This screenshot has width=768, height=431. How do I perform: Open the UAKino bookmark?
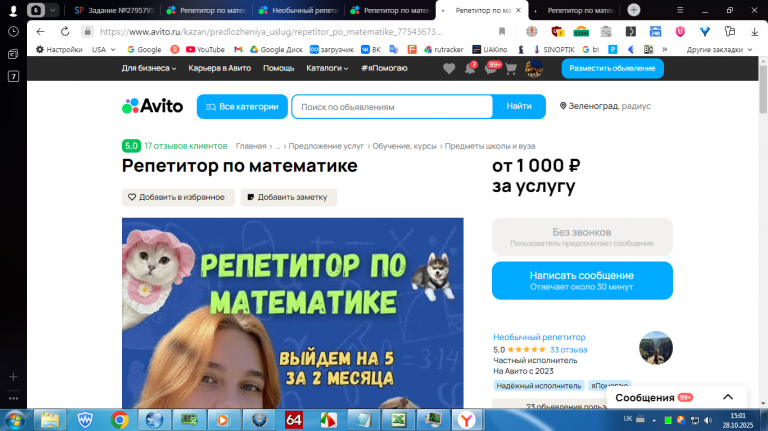pos(489,49)
